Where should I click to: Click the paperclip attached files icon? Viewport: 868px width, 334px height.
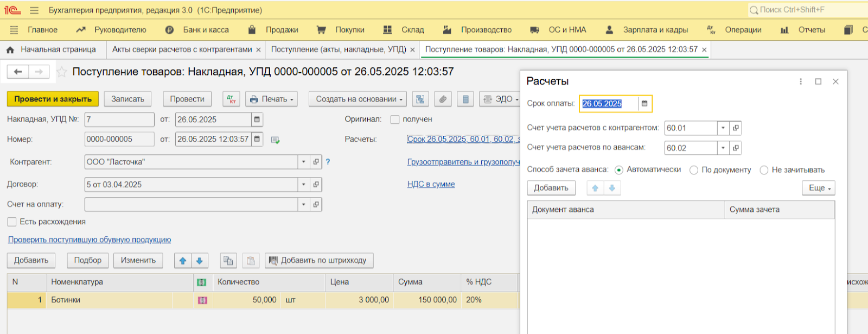click(x=443, y=99)
